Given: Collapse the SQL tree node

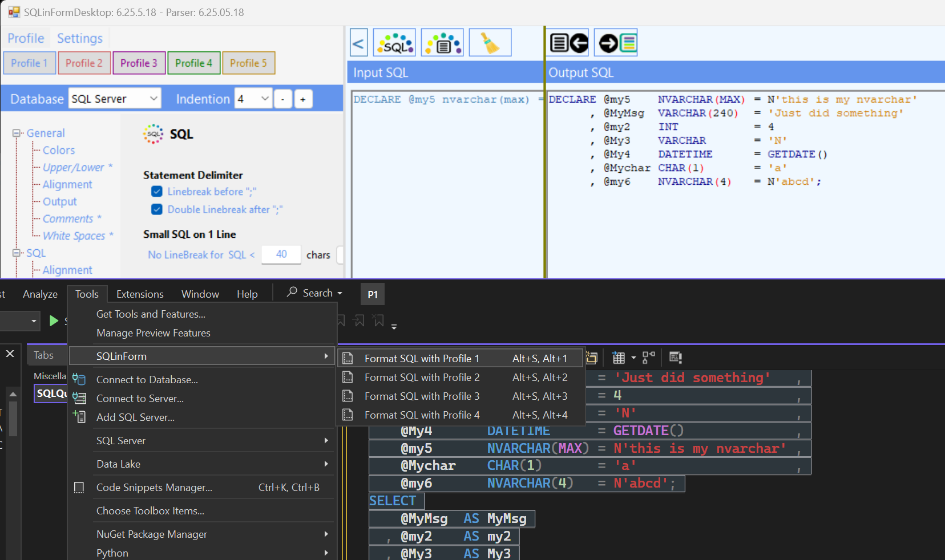Looking at the screenshot, I should pos(17,253).
